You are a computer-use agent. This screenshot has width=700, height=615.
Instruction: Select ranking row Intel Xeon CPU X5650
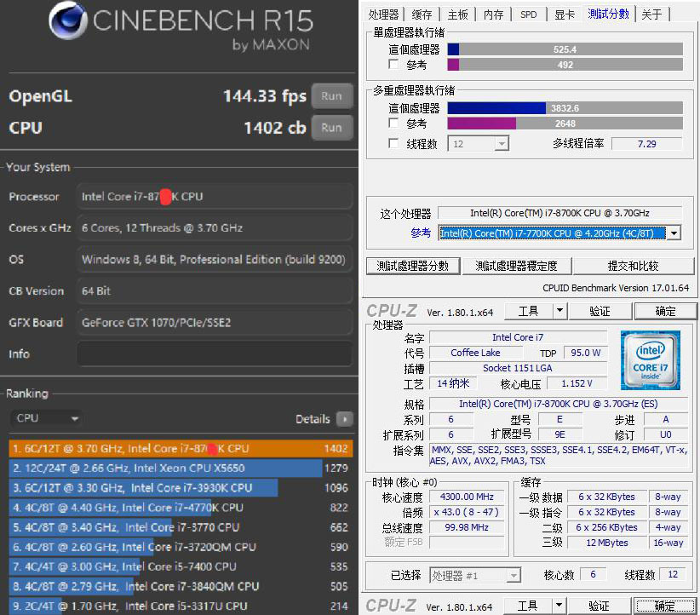181,468
